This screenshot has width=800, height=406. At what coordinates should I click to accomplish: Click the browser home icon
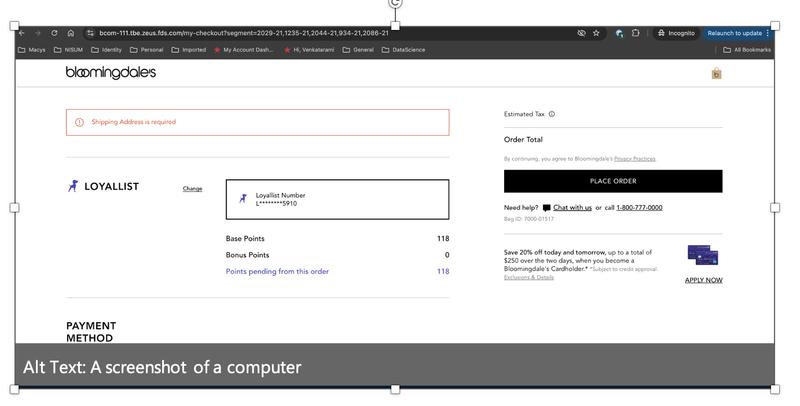click(x=71, y=33)
